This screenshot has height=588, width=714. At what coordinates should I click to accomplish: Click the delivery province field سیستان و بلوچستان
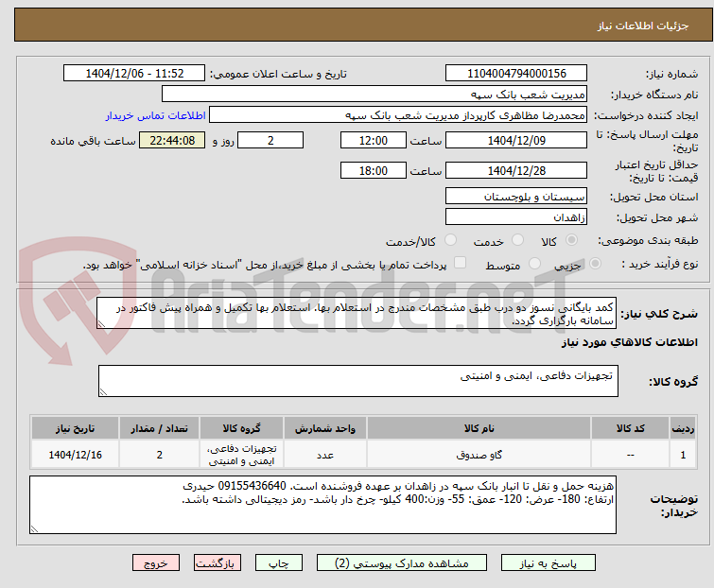(516, 196)
